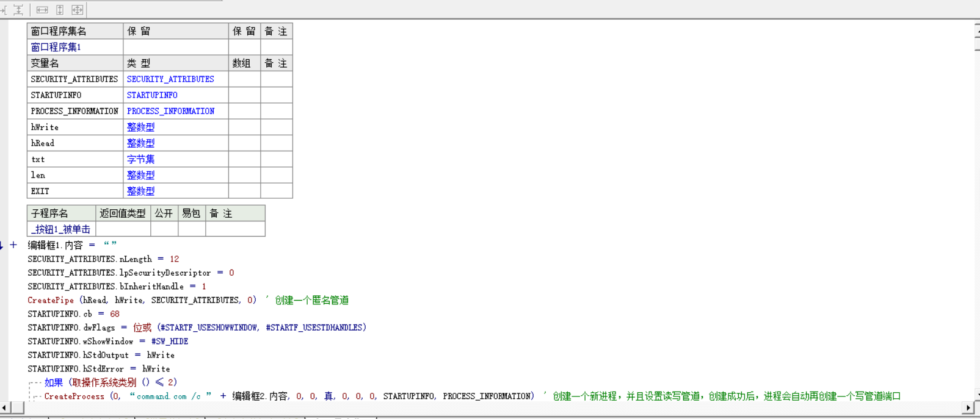Click the make same width toolbar icon

tap(42, 10)
